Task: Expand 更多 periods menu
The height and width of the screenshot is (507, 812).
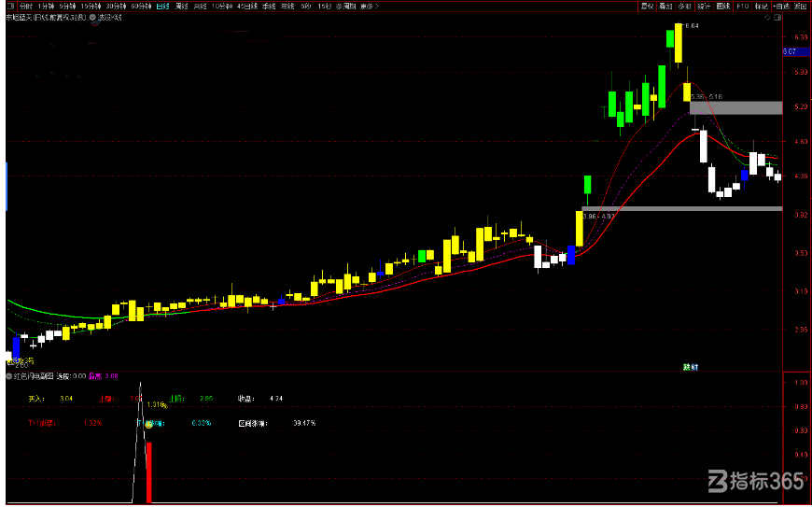Action: [370, 7]
